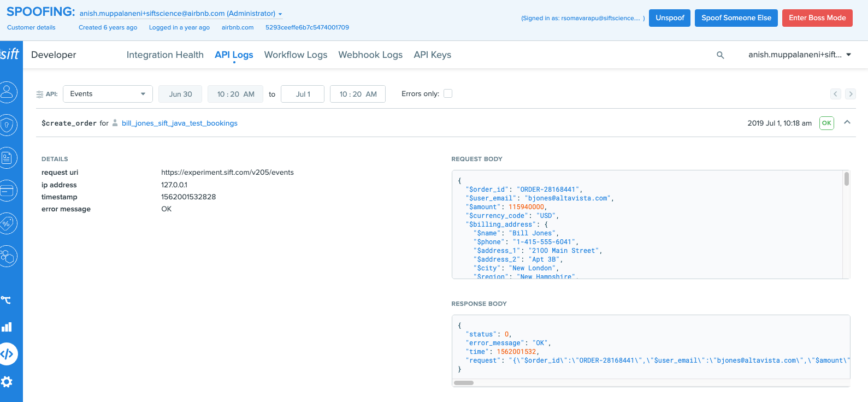Open the percent tag promo sidebar icon
Screen dimensions: 868x402
[x=8, y=223]
